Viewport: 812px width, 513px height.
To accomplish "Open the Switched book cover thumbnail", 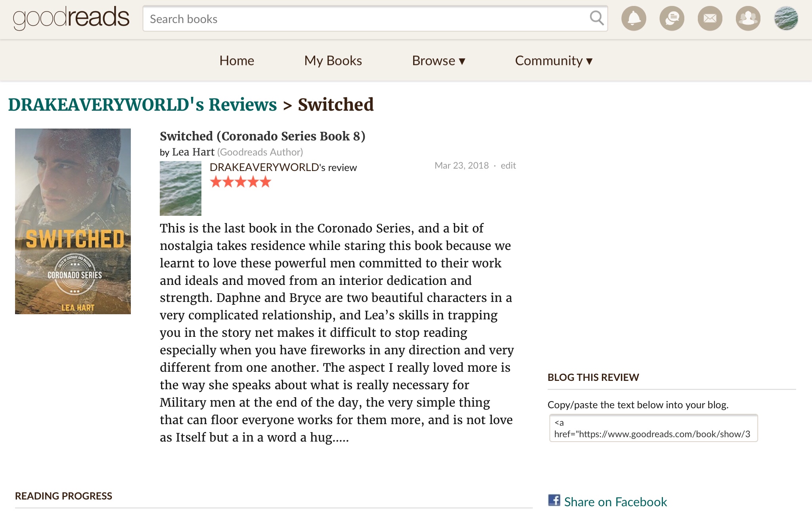I will 73,221.
